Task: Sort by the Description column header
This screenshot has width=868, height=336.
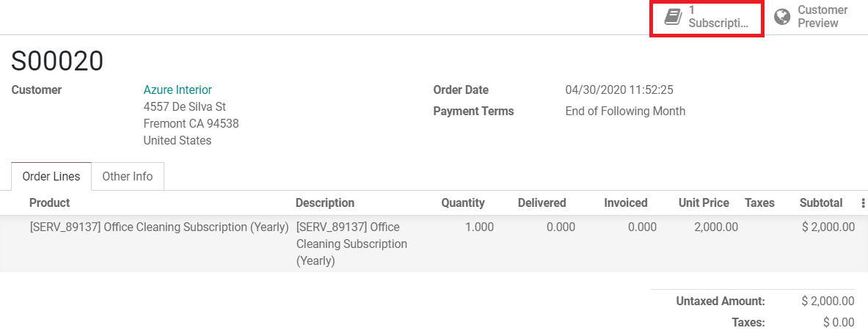Action: [x=325, y=203]
